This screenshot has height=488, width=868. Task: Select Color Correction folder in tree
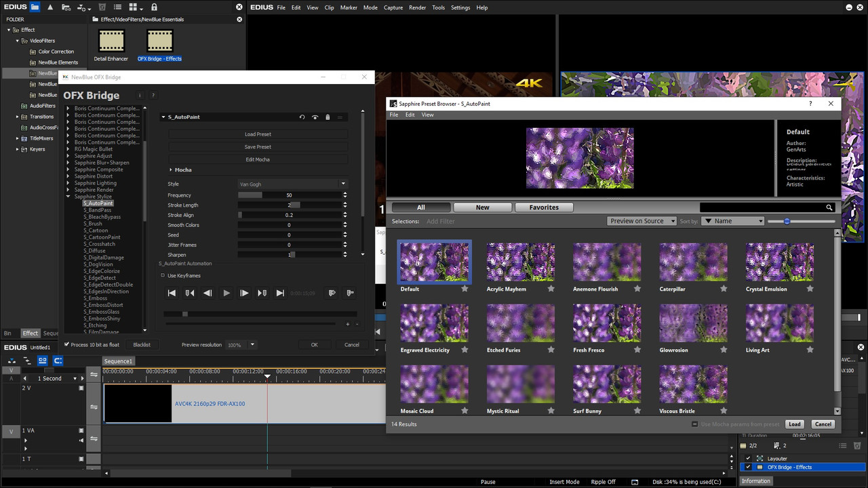(x=56, y=52)
